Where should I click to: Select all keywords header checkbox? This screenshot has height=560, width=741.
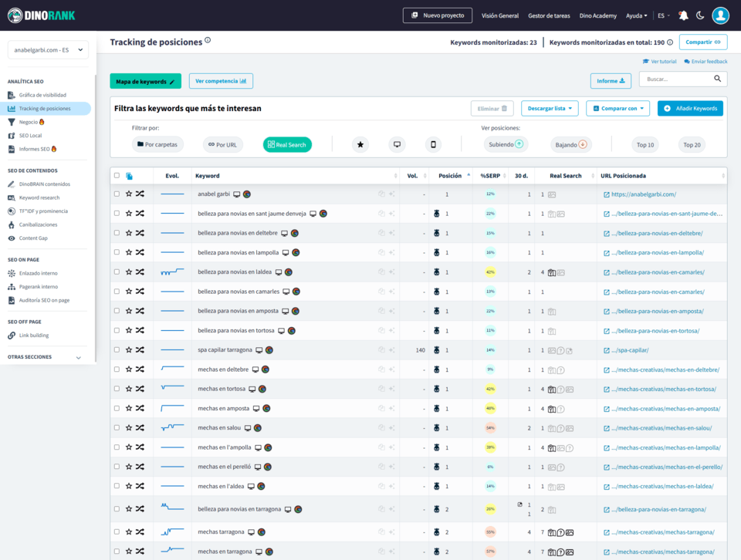[117, 176]
